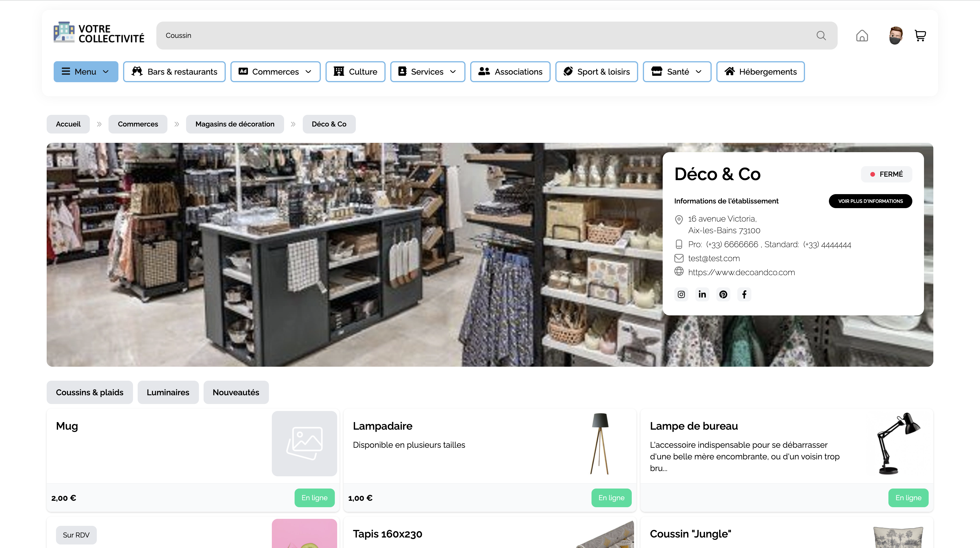Click En ligne button for Mug
The width and height of the screenshot is (980, 548).
click(x=315, y=498)
